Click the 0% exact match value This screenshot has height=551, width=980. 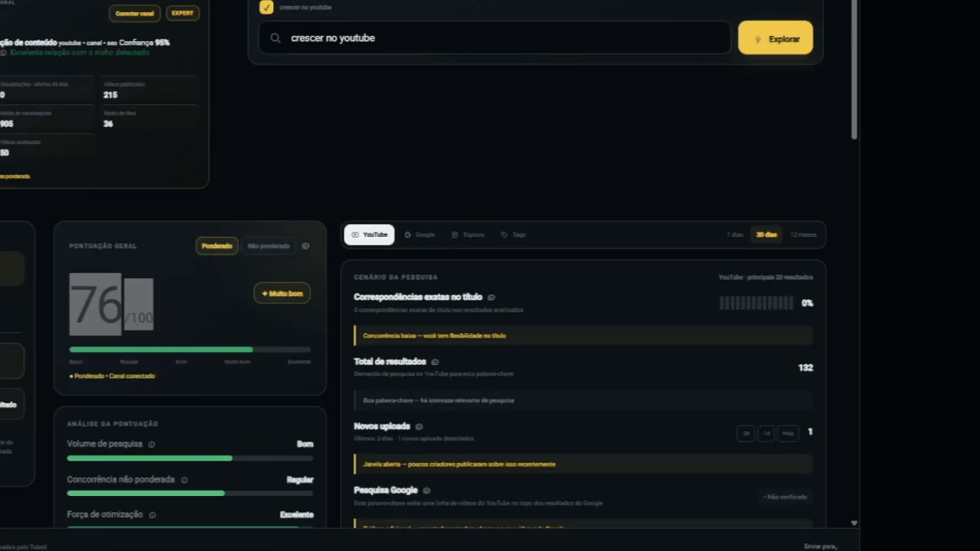pyautogui.click(x=808, y=303)
